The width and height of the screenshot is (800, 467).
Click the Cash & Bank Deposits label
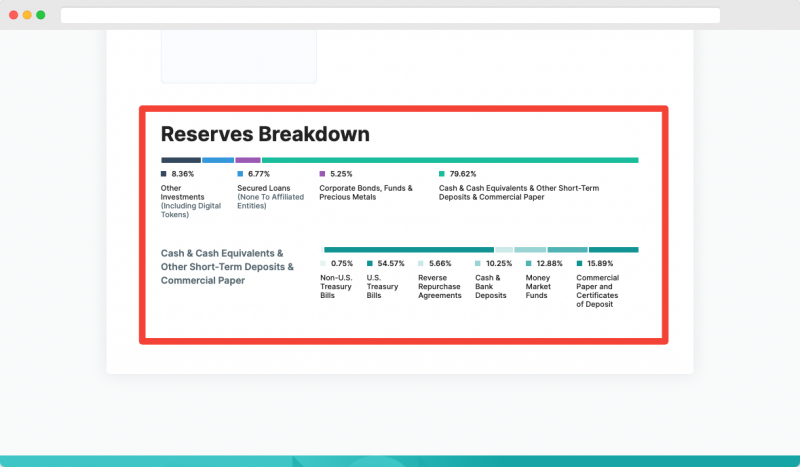[x=491, y=287]
